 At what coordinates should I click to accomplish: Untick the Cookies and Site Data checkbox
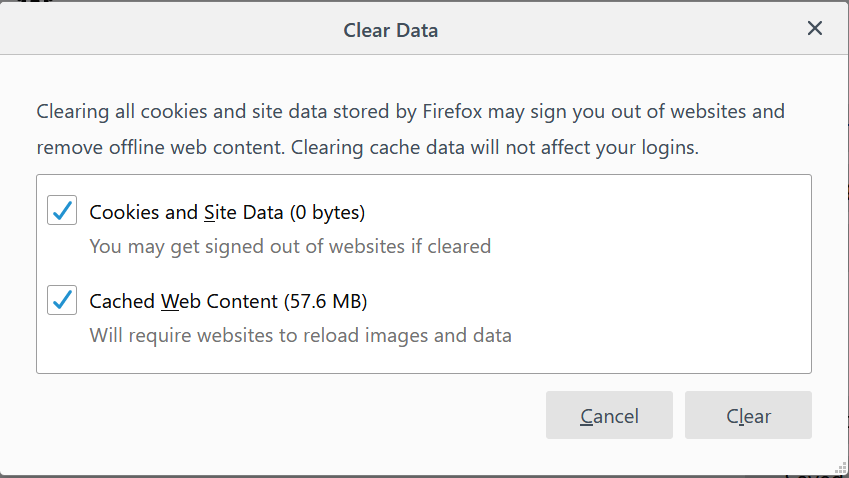pos(62,210)
